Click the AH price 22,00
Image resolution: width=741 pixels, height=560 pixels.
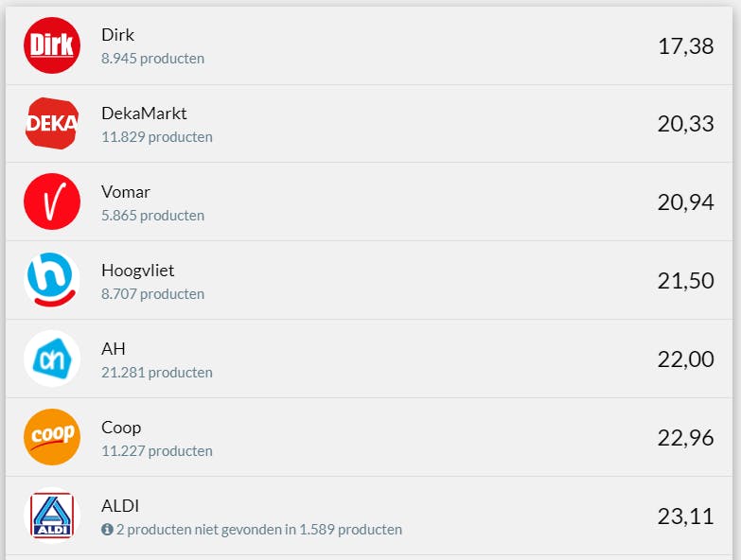tap(685, 359)
